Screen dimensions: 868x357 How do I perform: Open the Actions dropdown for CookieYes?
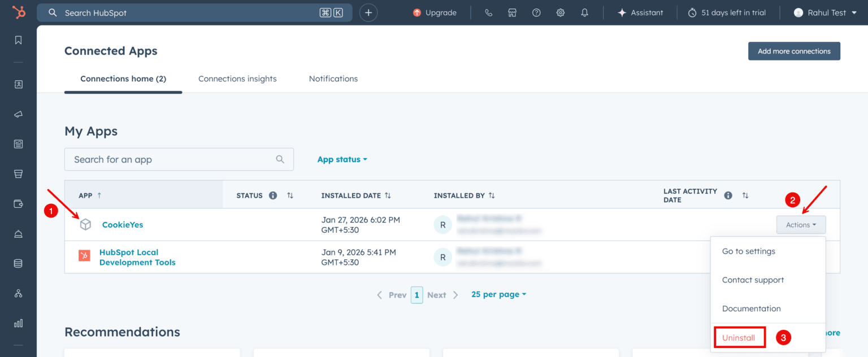[x=801, y=225]
